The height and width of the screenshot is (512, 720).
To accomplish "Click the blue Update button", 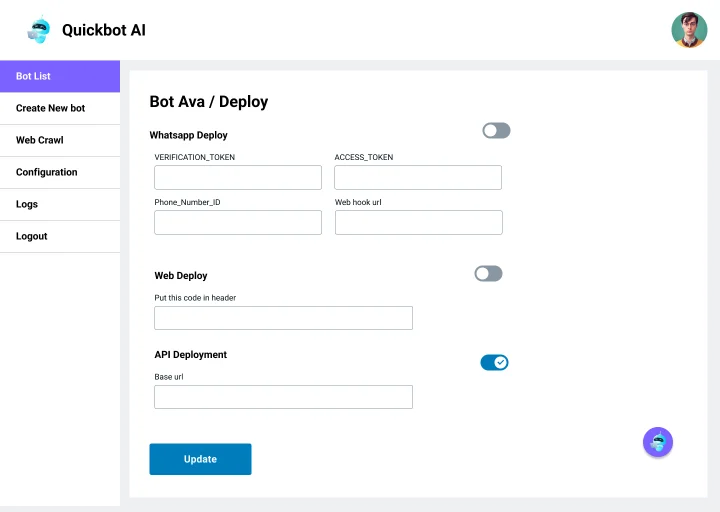I will pos(200,459).
